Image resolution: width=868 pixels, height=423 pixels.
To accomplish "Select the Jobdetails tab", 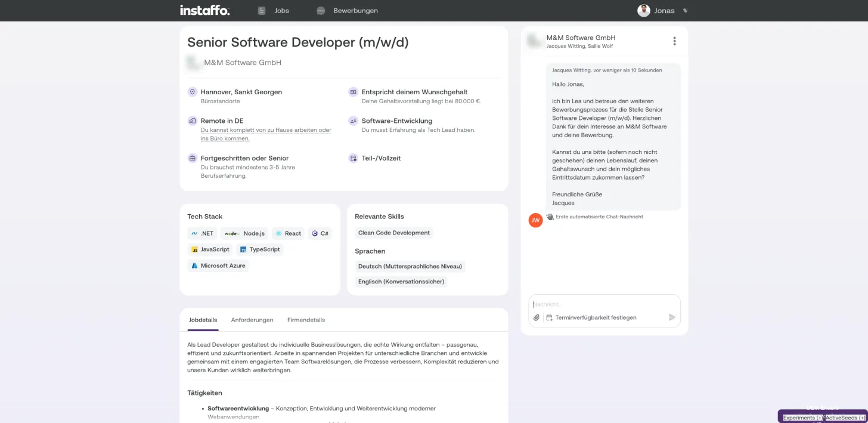I will coord(203,320).
